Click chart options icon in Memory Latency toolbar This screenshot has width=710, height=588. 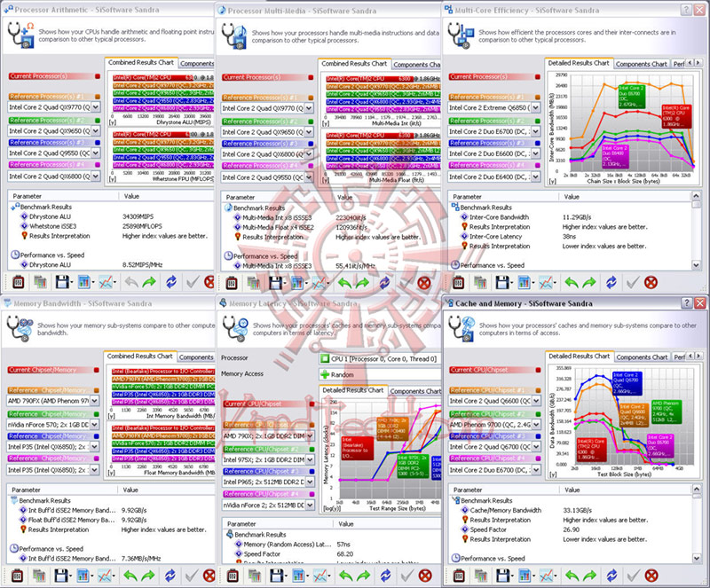(298, 576)
